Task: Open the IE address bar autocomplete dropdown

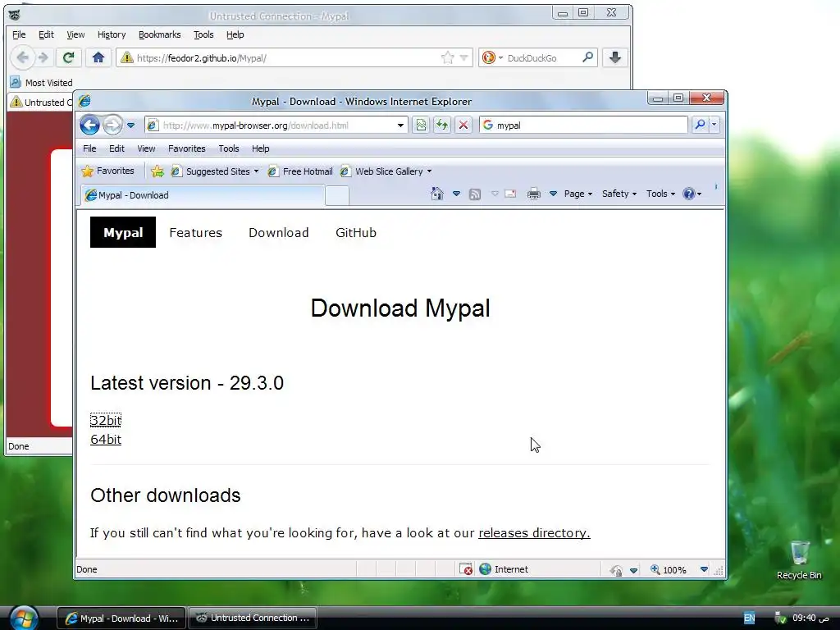Action: pos(400,126)
